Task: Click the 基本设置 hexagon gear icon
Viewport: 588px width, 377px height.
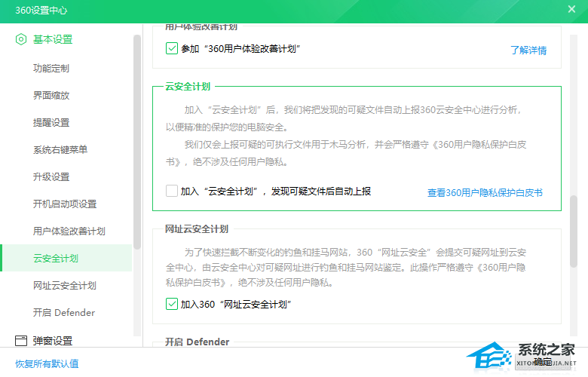Action: point(21,39)
